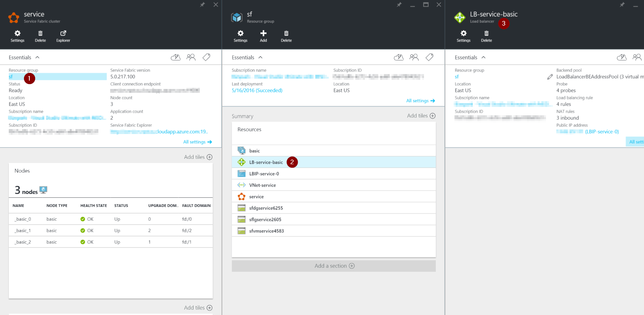Open All settings link in service blade

click(198, 142)
